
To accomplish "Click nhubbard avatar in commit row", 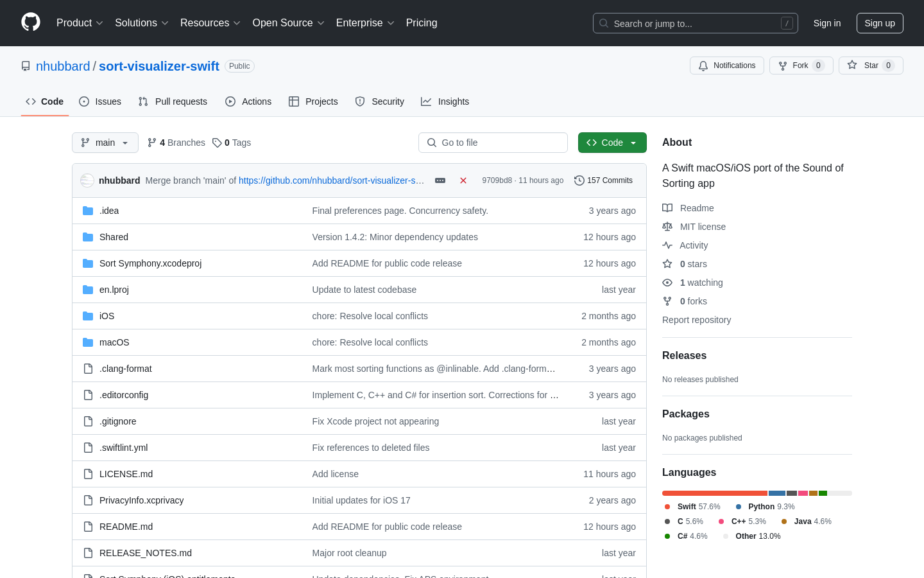I will point(87,180).
